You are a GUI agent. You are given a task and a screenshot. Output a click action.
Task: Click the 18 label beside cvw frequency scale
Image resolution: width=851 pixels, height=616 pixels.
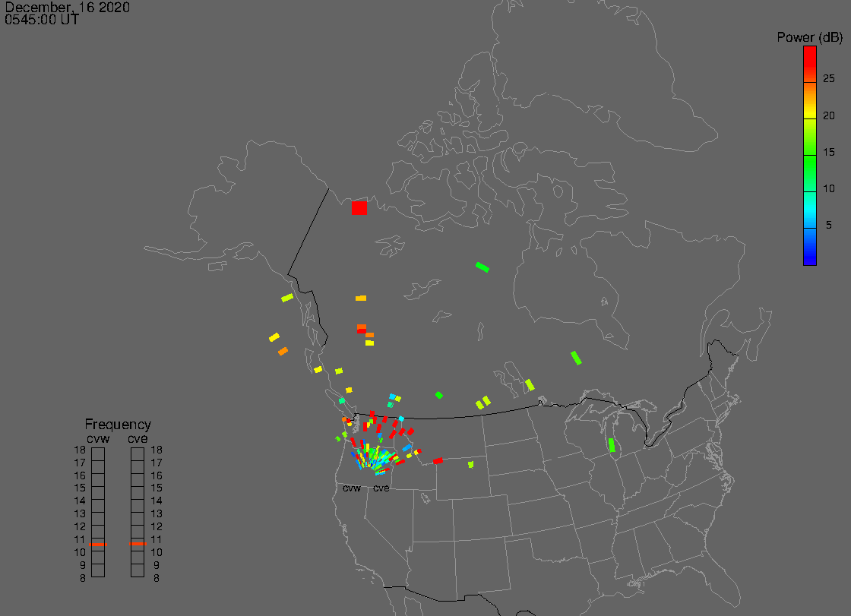(x=80, y=450)
